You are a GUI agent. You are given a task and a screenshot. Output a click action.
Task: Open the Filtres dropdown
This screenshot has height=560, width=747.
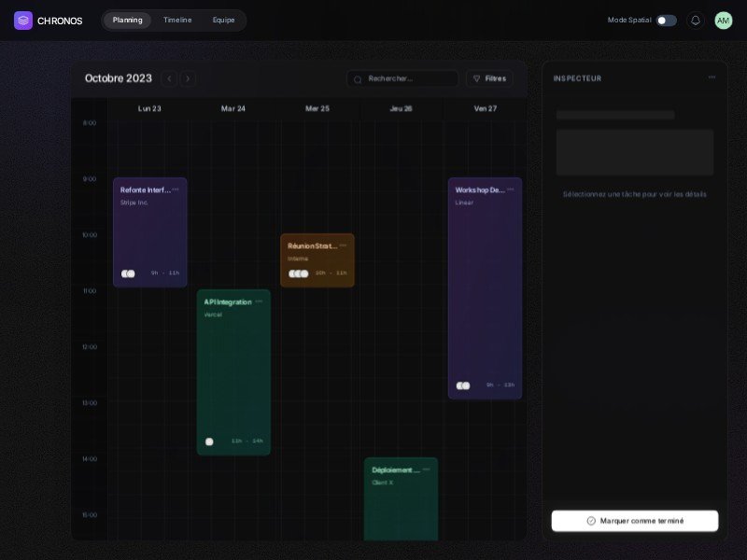[x=489, y=78]
